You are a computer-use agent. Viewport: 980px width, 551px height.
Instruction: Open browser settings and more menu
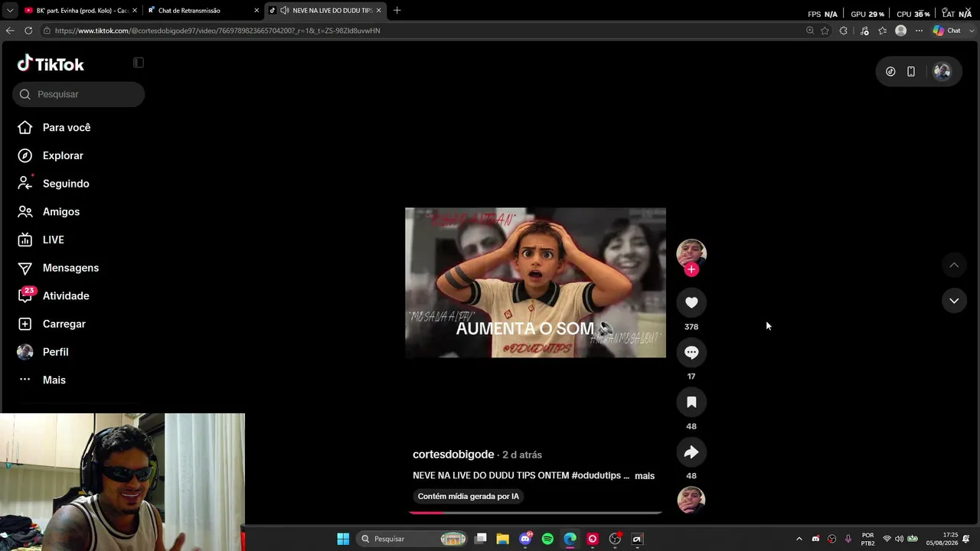920,31
